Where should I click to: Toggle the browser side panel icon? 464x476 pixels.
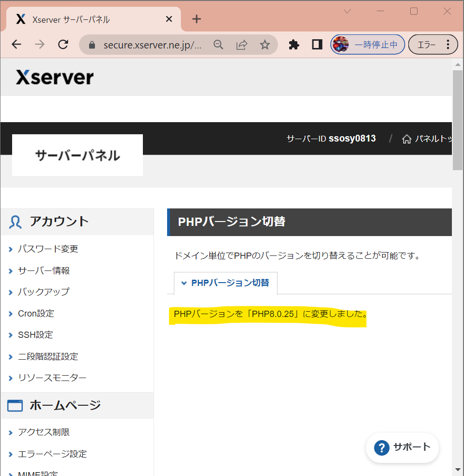317,45
